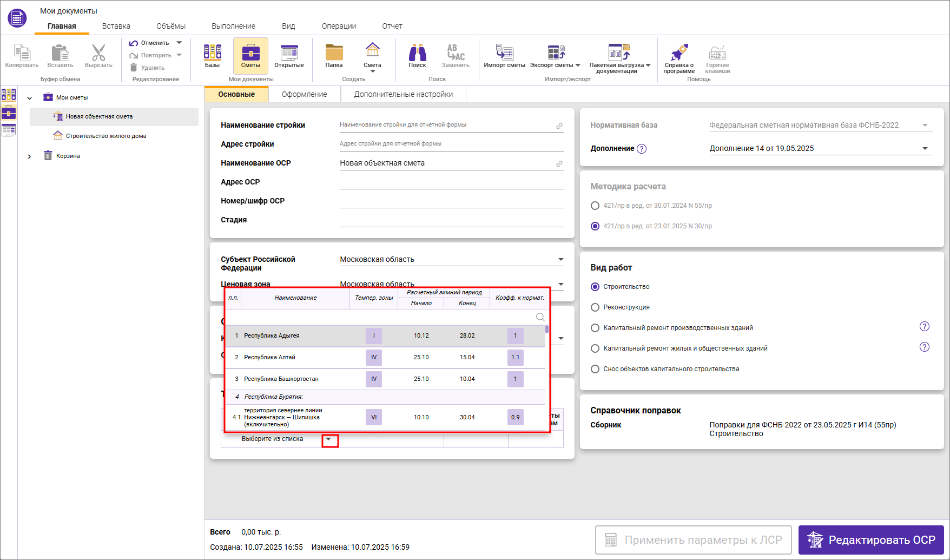The image size is (950, 560).
Task: Select the Реконструкция radio button
Action: pyautogui.click(x=595, y=307)
